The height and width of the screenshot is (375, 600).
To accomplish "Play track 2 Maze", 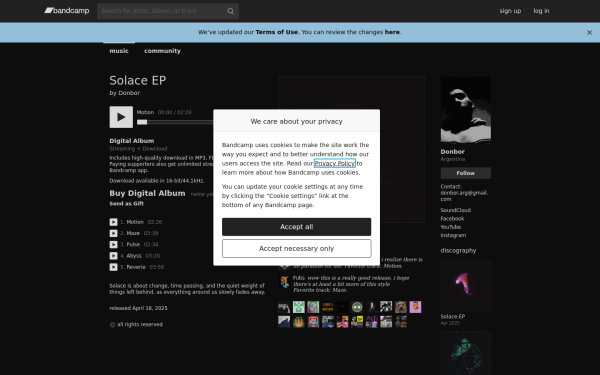I will [113, 233].
